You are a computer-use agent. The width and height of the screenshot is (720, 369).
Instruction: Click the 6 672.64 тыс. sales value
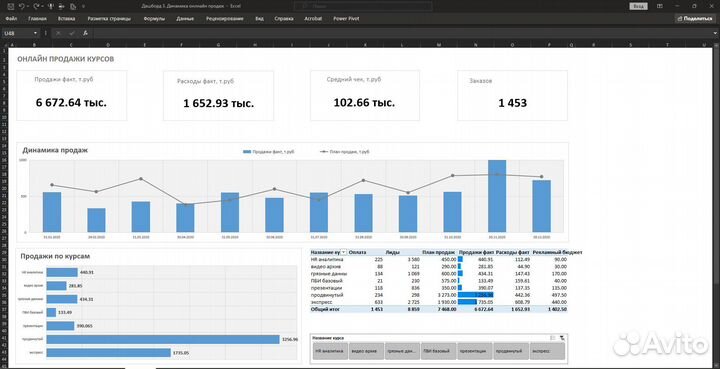click(71, 102)
